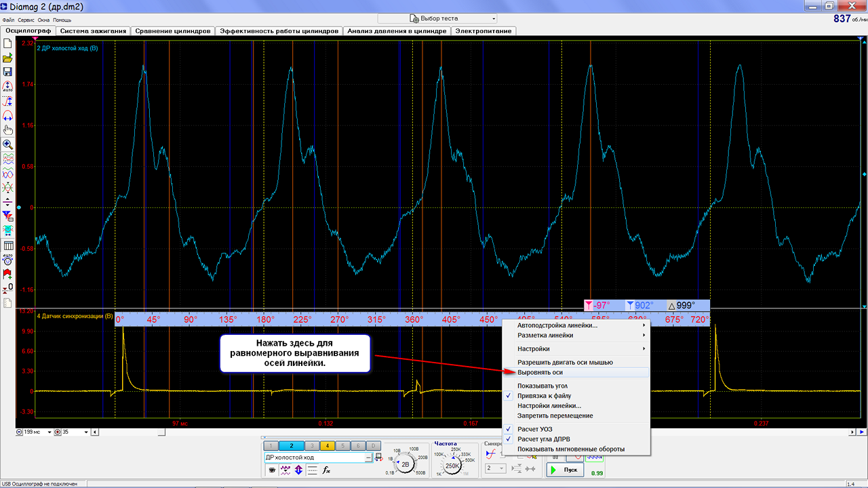Select channel 2 button
The image size is (868, 488).
click(292, 445)
